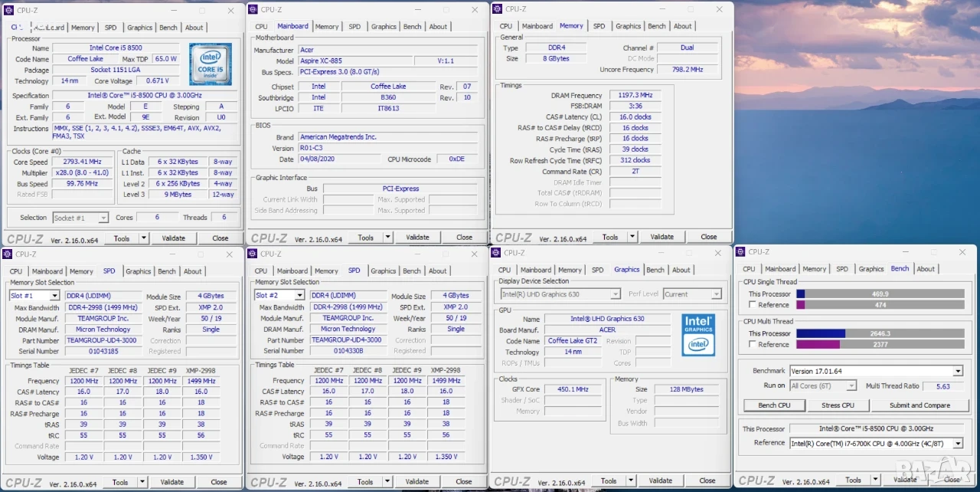Click the CPU-Z title icon in the Graphics window

496,253
